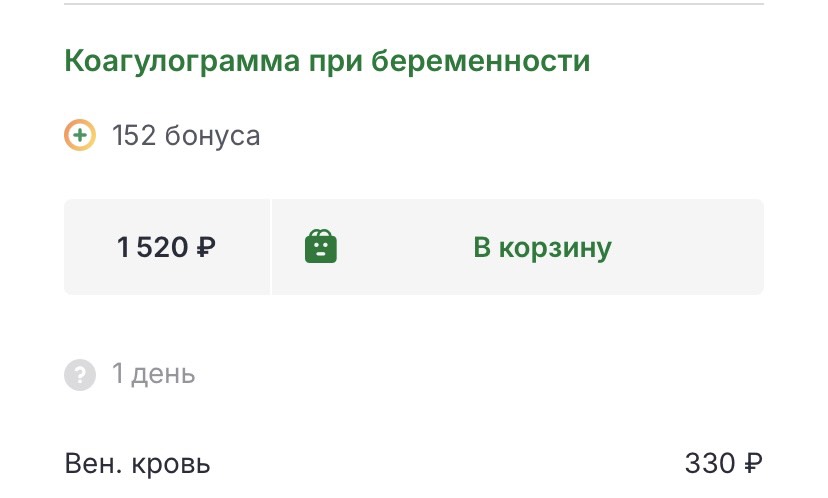Click the gray question mark icon

(80, 375)
